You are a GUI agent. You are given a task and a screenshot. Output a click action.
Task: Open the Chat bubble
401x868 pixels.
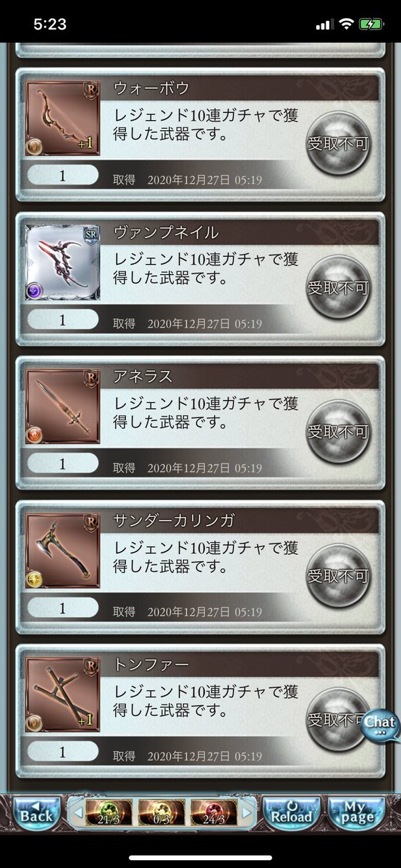click(380, 726)
